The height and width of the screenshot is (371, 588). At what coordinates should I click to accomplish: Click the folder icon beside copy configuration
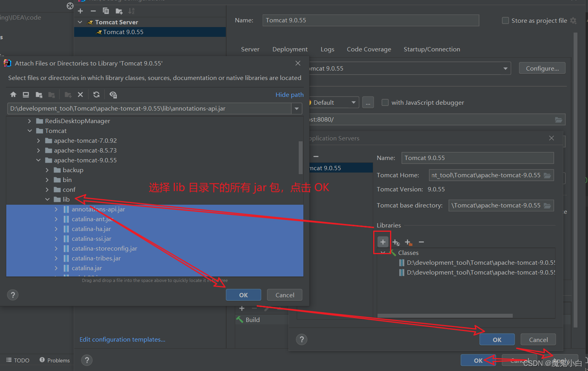click(119, 11)
